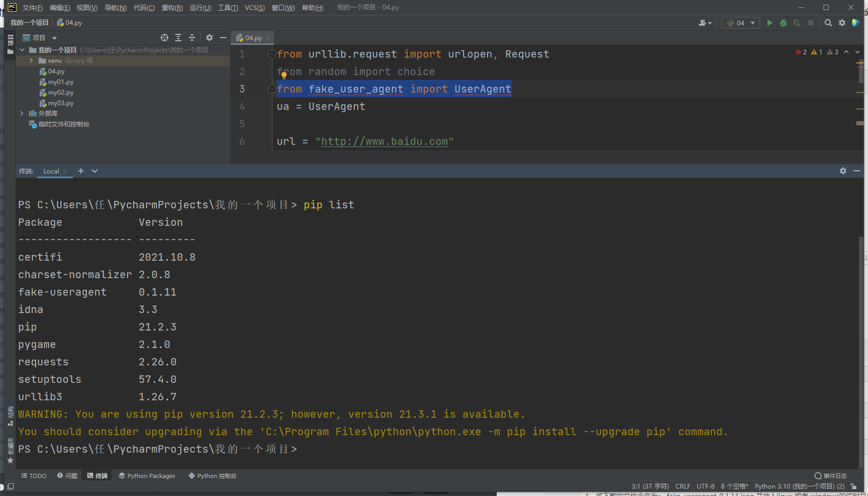
Task: Toggle tool window bars icon in bottom-left corner
Action: click(10, 486)
